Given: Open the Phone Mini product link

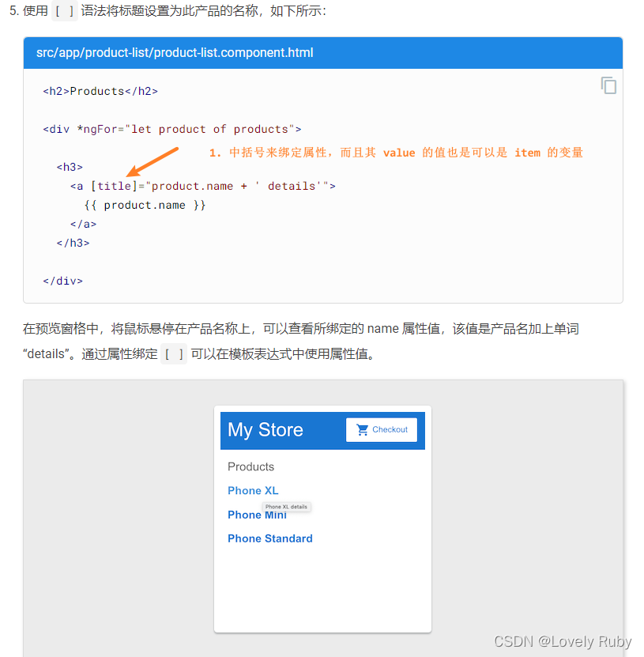Looking at the screenshot, I should point(257,515).
